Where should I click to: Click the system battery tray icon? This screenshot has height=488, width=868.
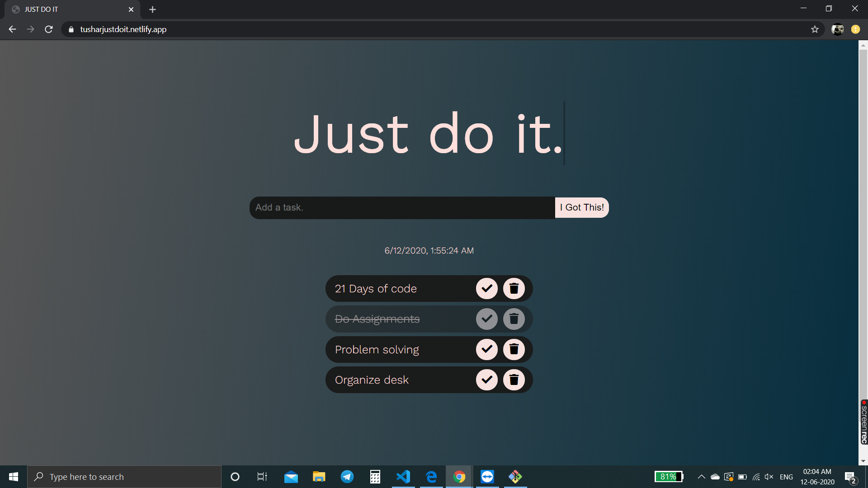tap(742, 477)
